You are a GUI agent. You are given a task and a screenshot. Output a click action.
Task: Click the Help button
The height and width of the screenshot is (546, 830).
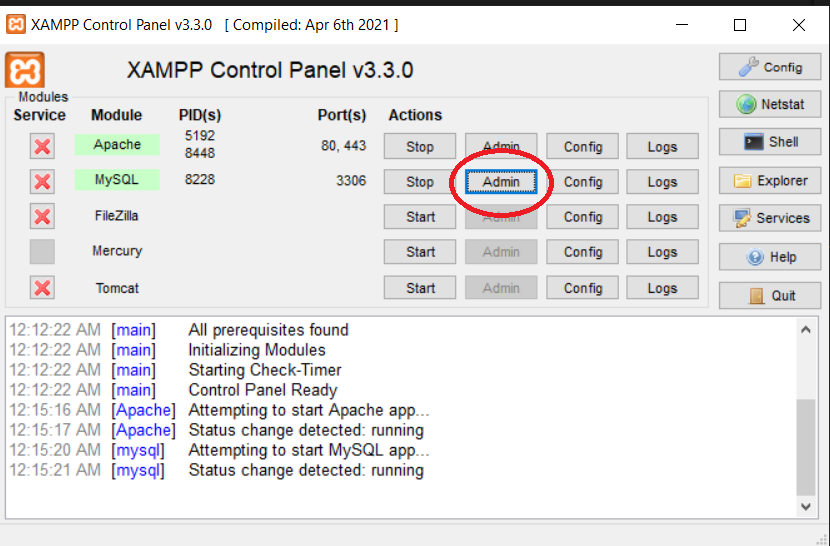[770, 257]
